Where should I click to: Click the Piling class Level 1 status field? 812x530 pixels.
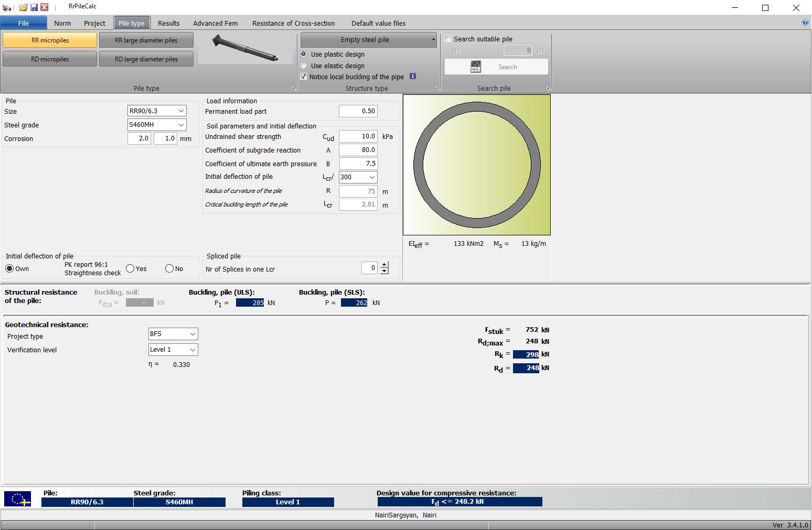coord(288,502)
